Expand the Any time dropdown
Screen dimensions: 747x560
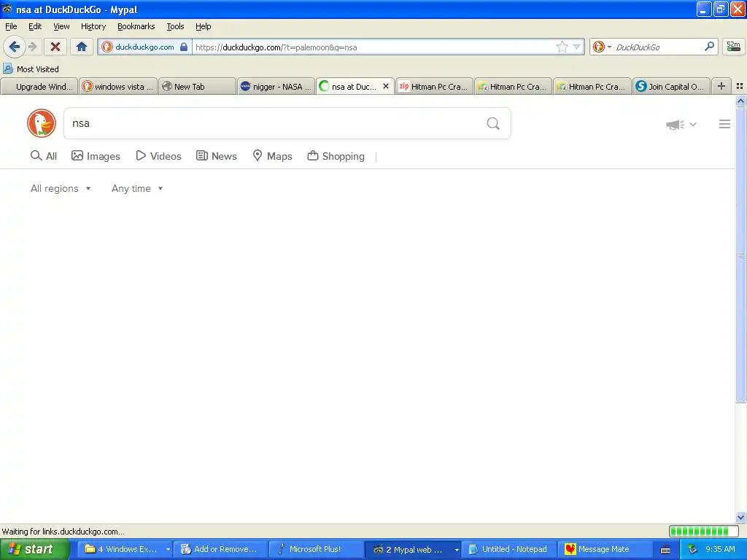[x=137, y=189]
